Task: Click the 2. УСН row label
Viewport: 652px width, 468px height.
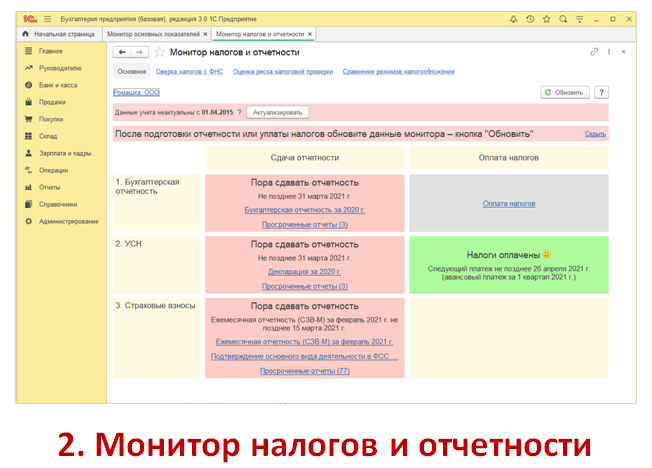Action: point(128,244)
